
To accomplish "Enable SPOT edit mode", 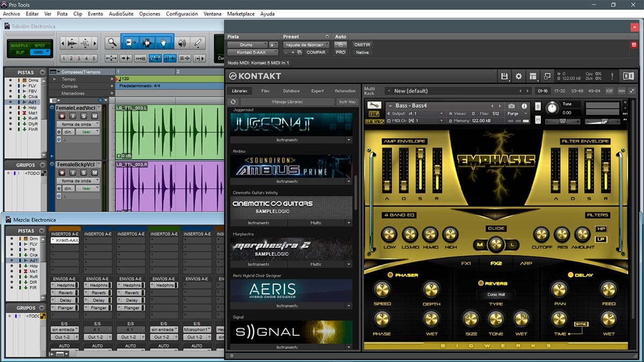I will [40, 46].
